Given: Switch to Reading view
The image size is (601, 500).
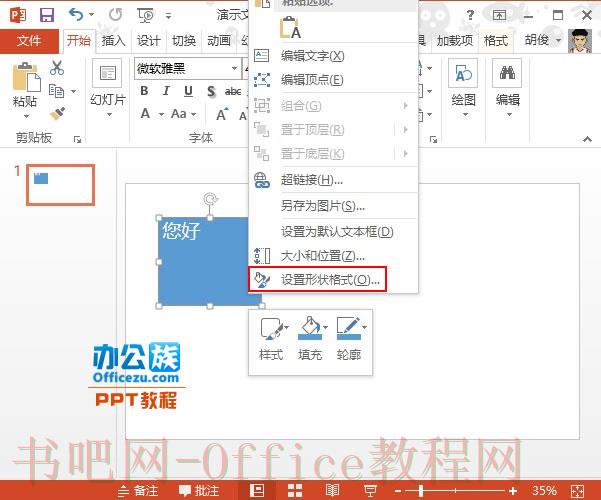Looking at the screenshot, I should (x=332, y=490).
